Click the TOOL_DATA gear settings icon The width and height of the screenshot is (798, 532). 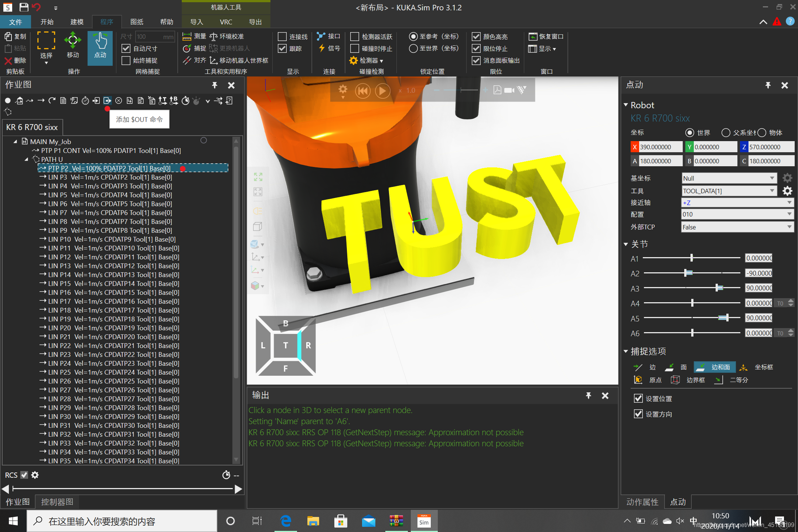(x=787, y=191)
